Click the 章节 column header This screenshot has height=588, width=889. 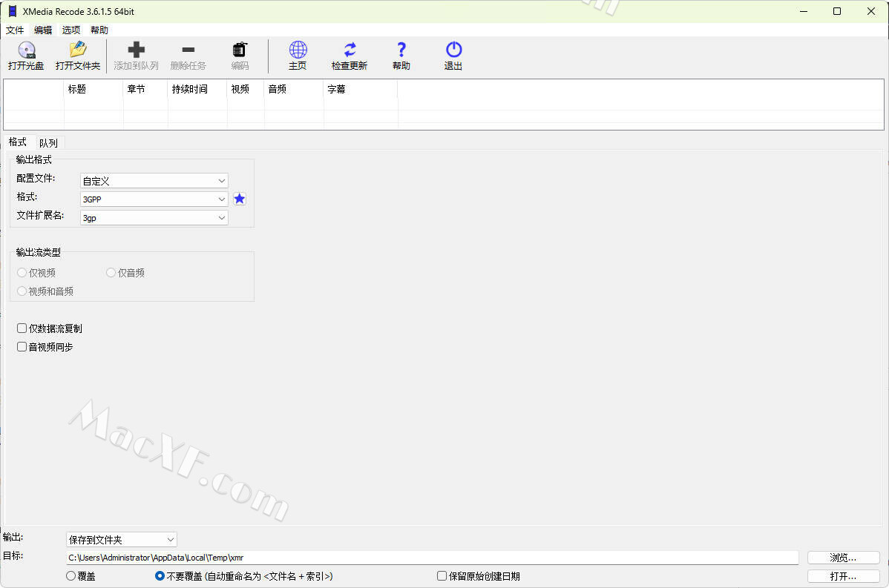click(x=145, y=90)
